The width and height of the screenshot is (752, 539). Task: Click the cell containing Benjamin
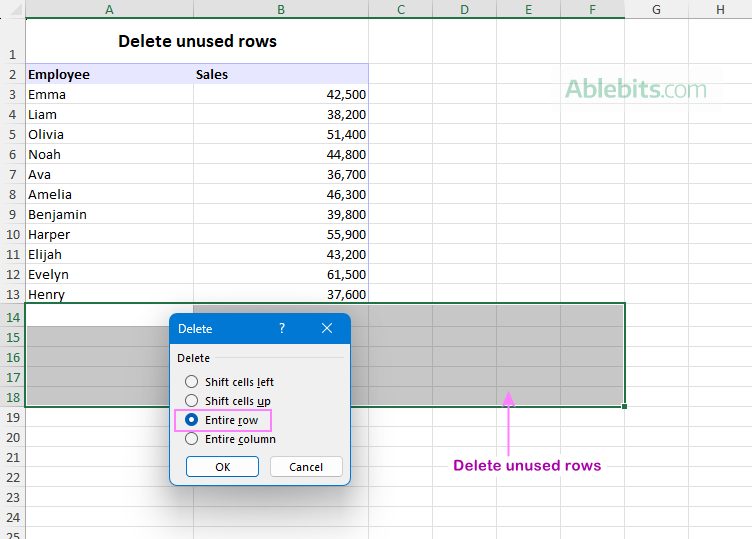pos(109,214)
